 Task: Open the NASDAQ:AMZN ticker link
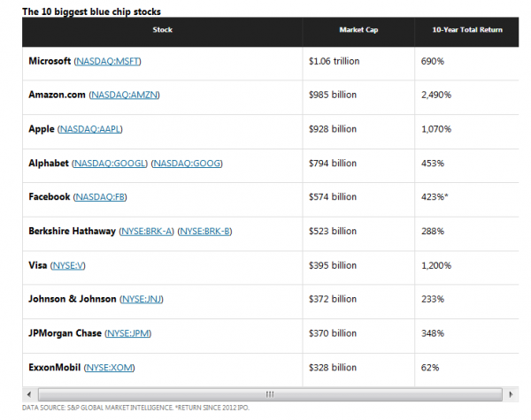[x=125, y=95]
